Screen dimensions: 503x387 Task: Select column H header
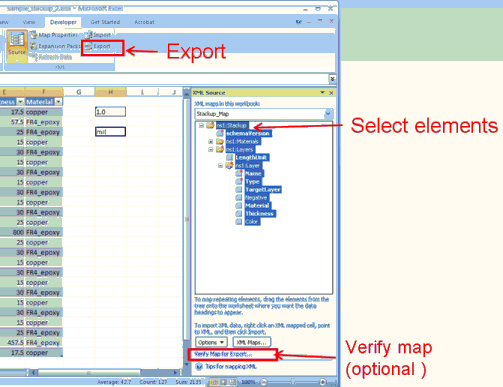click(x=110, y=92)
